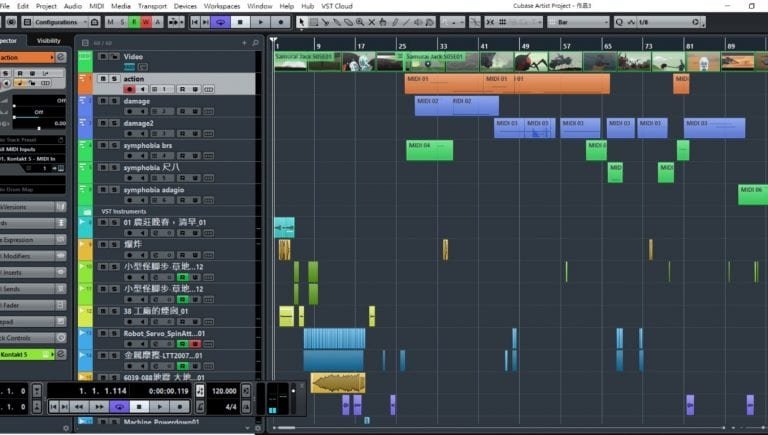Solo the 'symphobia brs' track

(115, 145)
